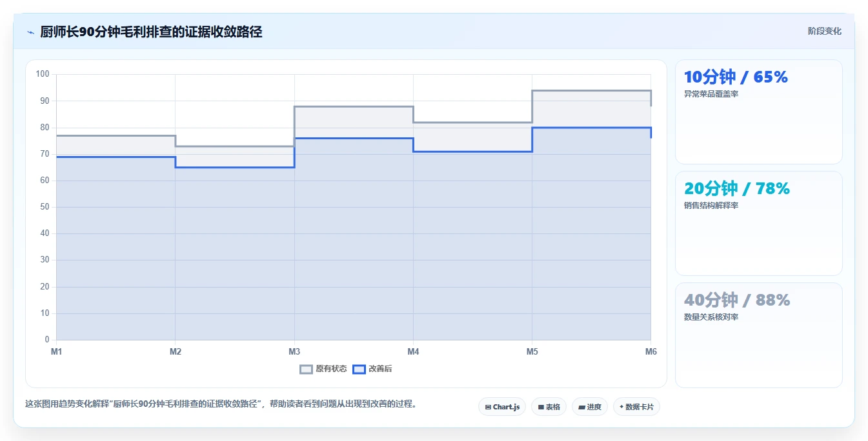Click the M5 axis label
The image size is (868, 441).
point(532,351)
